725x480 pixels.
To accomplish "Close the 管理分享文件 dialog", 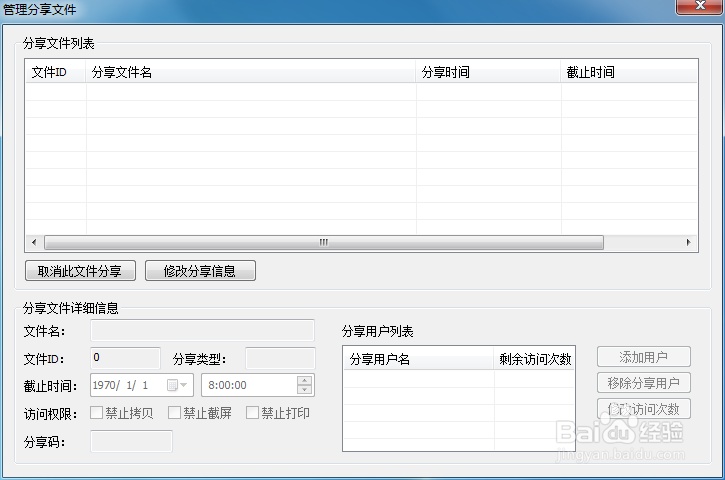I will (x=700, y=6).
